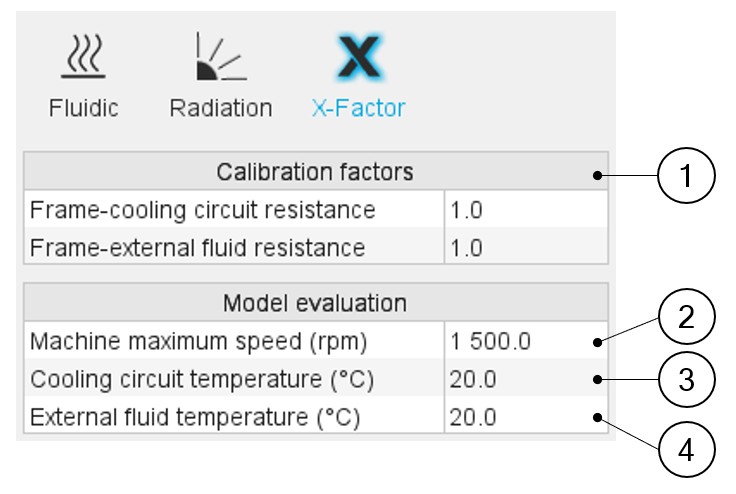
Task: Click callout circle number 2
Action: click(x=686, y=320)
